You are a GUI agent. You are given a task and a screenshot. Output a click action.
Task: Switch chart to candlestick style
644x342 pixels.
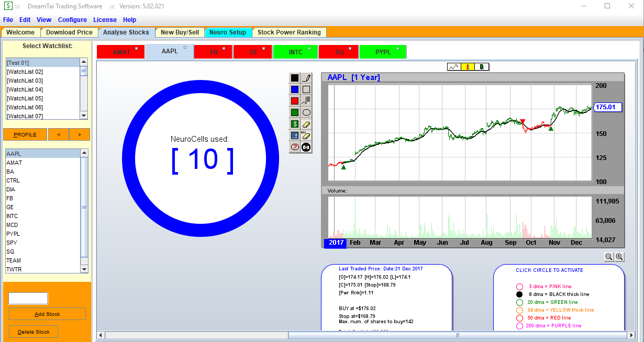[x=482, y=66]
